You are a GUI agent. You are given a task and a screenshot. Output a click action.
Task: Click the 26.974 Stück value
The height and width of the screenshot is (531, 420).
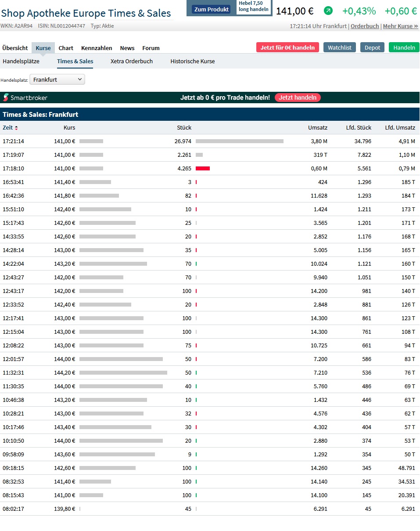tap(183, 141)
